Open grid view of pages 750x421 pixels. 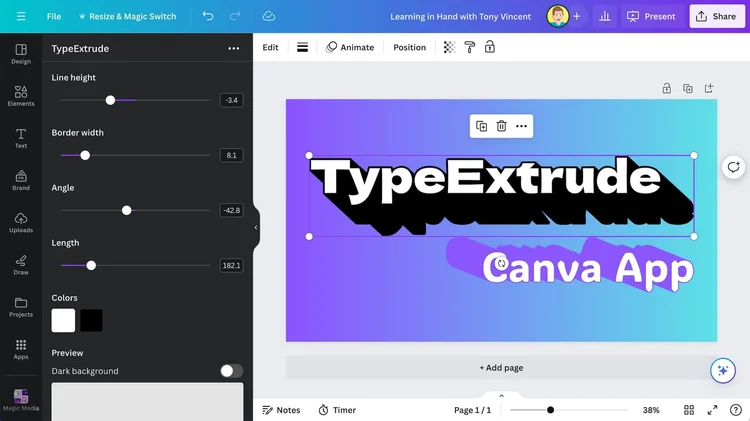[689, 410]
